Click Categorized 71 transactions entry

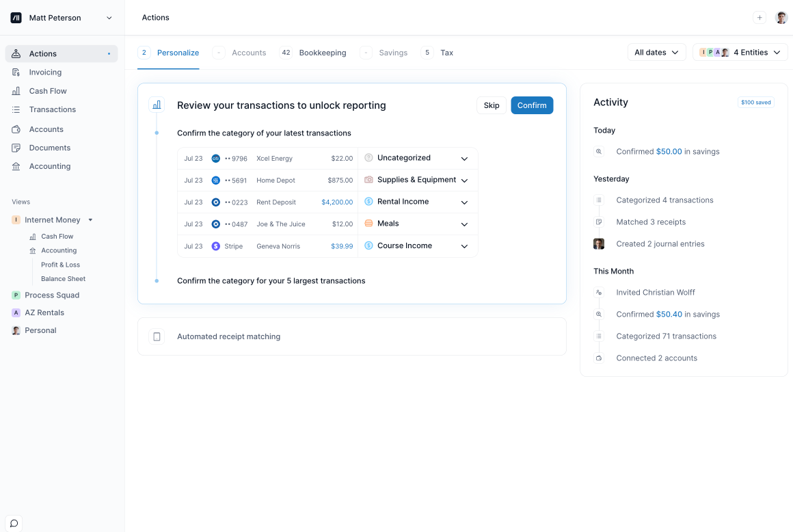666,336
